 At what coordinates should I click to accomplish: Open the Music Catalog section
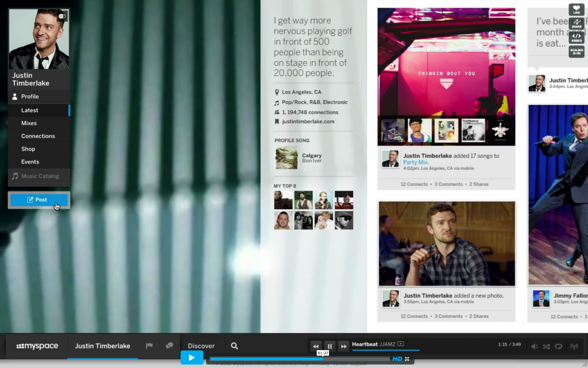pyautogui.click(x=39, y=176)
